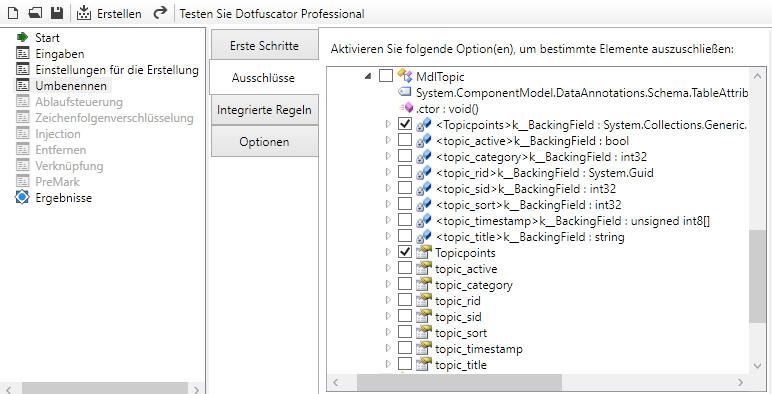The width and height of the screenshot is (772, 394).
Task: Select the topic_timestamp property label
Action: (479, 349)
